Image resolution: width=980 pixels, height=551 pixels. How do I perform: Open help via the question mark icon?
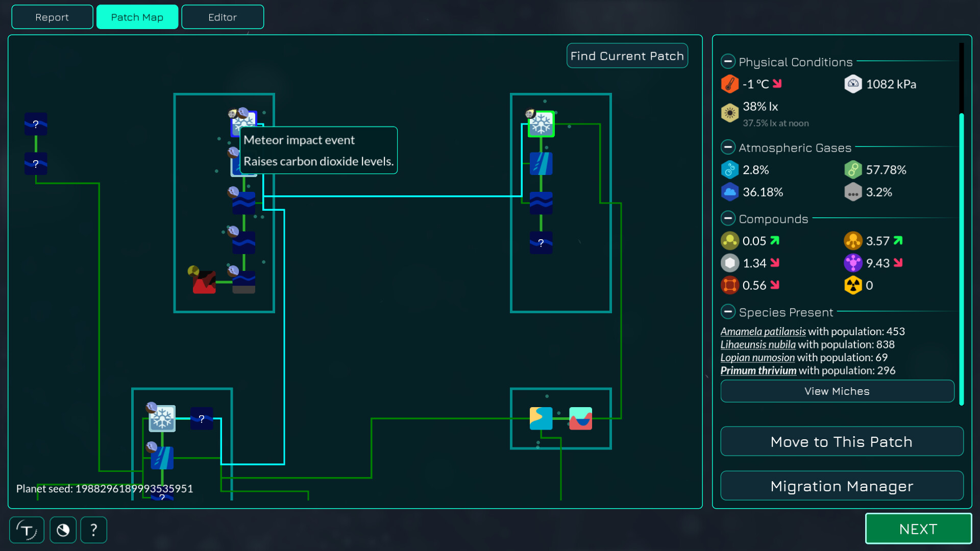pos(93,530)
